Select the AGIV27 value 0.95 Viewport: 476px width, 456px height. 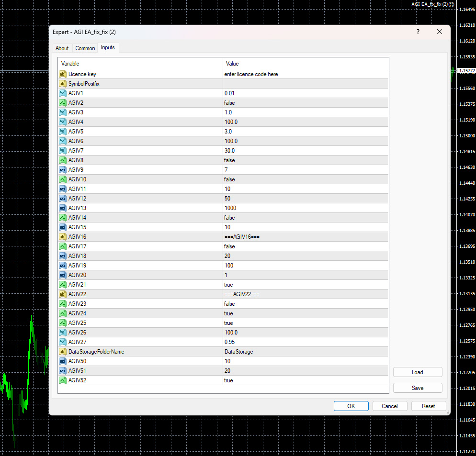pyautogui.click(x=306, y=342)
